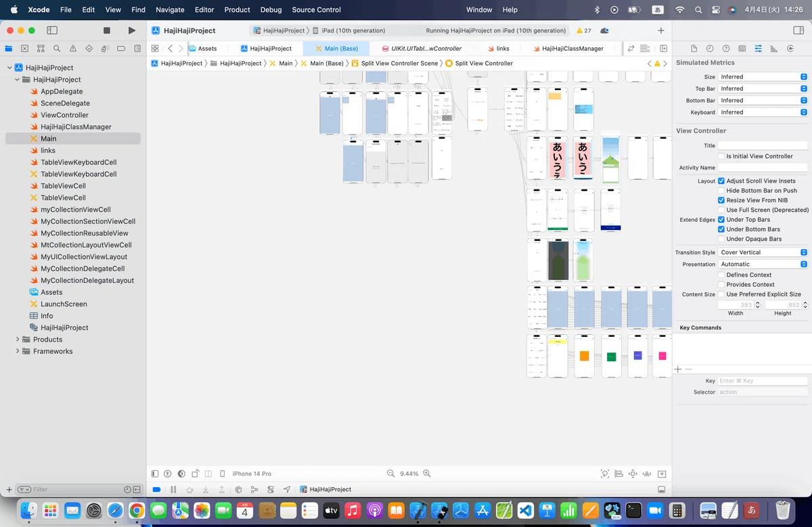The width and height of the screenshot is (812, 527).
Task: Switch to the HajiHajiClassManager editor tab
Action: (567, 49)
